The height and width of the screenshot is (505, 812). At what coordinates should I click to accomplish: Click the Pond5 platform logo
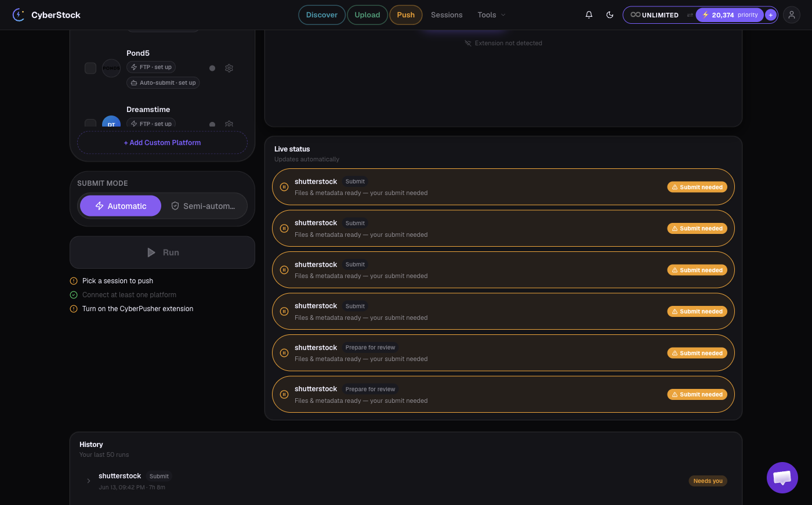pyautogui.click(x=111, y=68)
